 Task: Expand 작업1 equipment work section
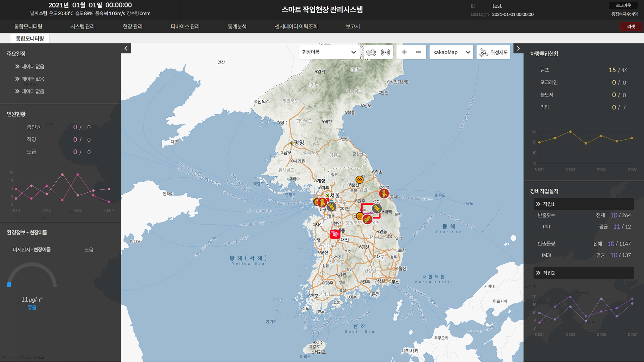pyautogui.click(x=584, y=204)
